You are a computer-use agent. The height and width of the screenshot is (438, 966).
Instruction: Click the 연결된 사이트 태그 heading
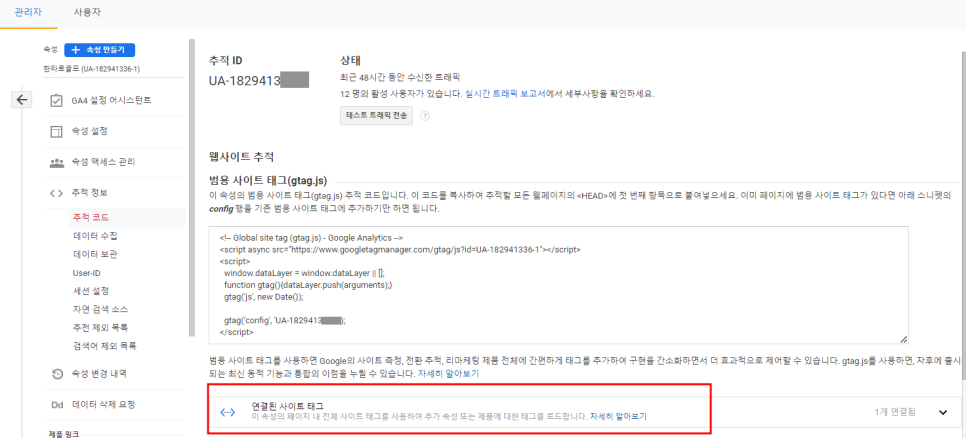click(288, 406)
